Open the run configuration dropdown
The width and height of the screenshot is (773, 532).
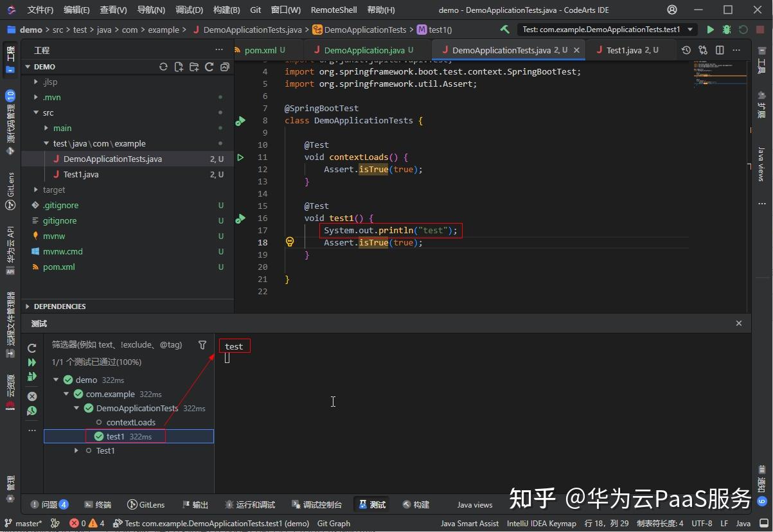pos(690,30)
